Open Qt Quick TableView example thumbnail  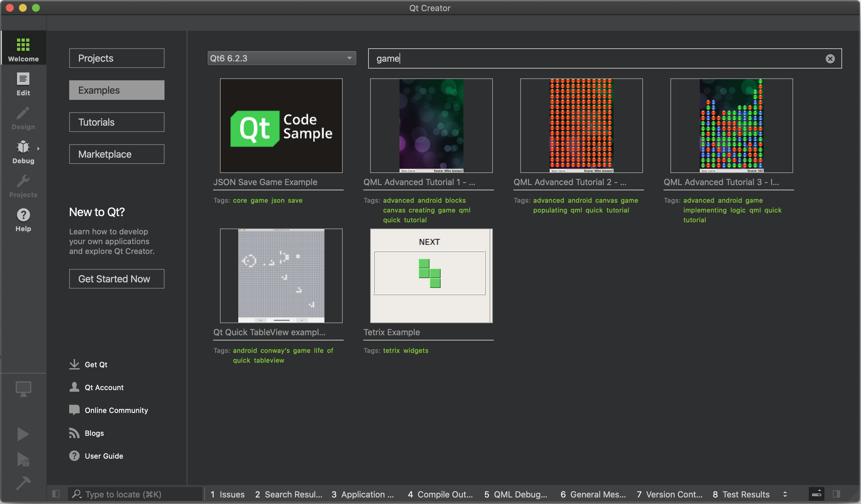click(x=281, y=276)
